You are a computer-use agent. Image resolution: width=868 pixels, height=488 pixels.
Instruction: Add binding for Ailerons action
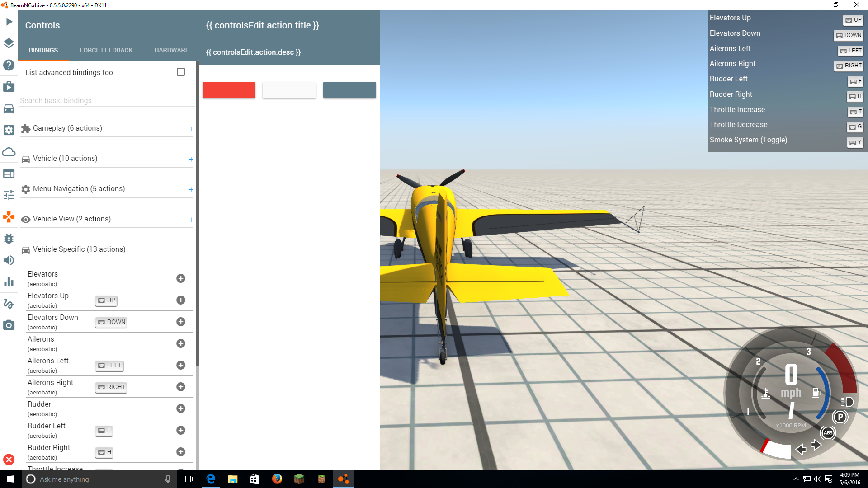point(181,343)
